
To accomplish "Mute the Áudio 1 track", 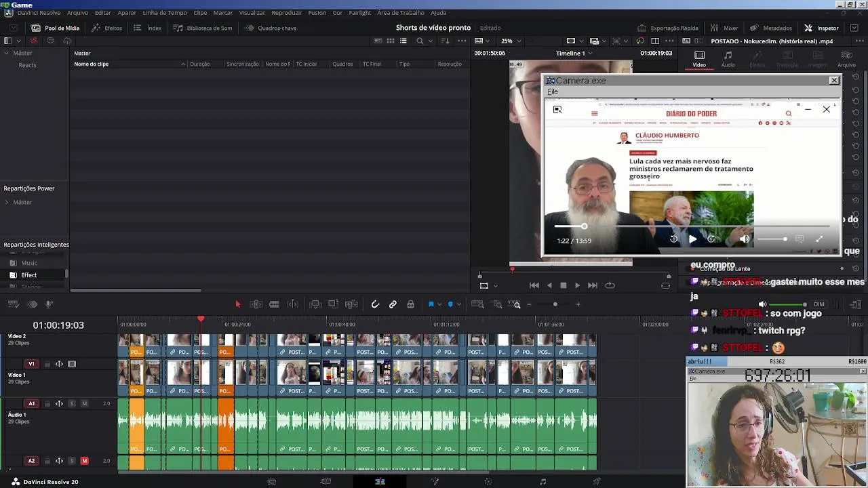I will tap(84, 404).
